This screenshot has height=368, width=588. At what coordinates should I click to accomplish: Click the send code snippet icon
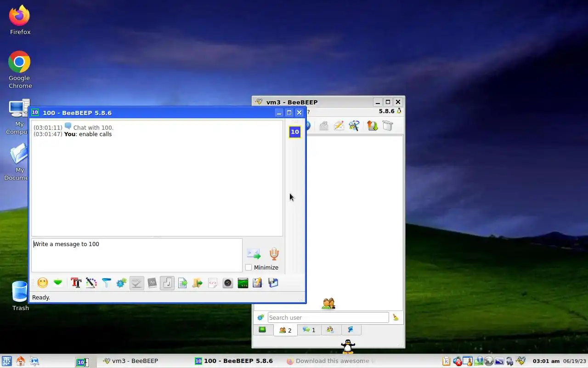[213, 283]
